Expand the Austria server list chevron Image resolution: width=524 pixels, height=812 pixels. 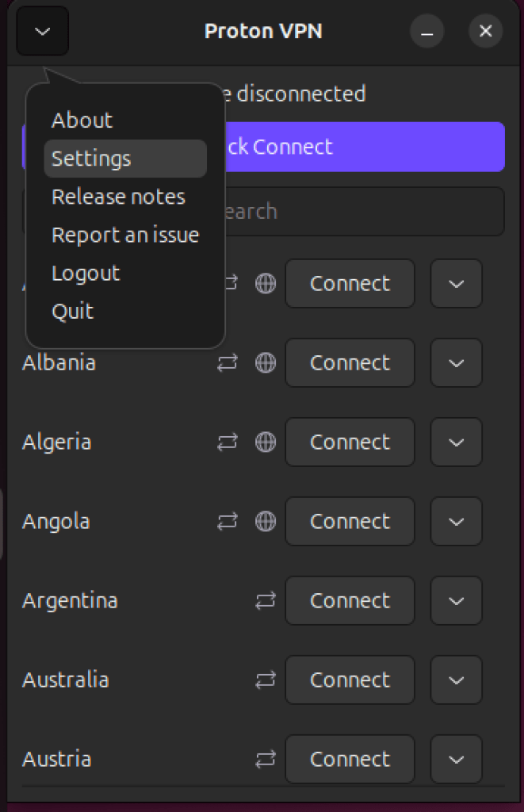tap(456, 759)
